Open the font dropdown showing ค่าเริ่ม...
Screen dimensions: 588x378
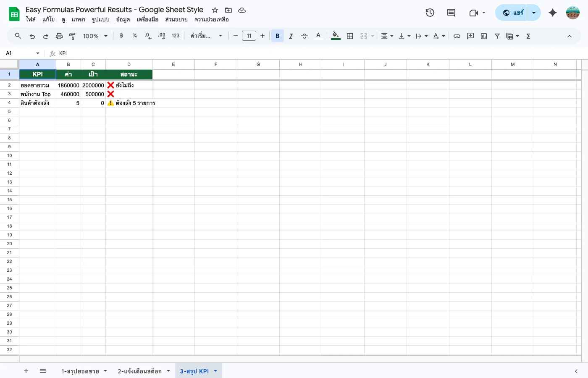click(206, 36)
